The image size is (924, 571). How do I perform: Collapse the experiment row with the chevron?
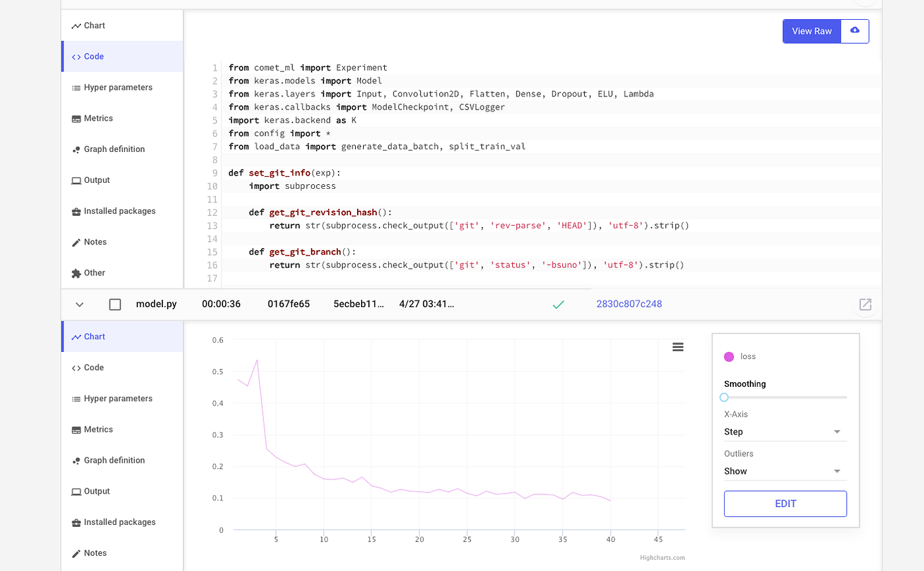79,304
